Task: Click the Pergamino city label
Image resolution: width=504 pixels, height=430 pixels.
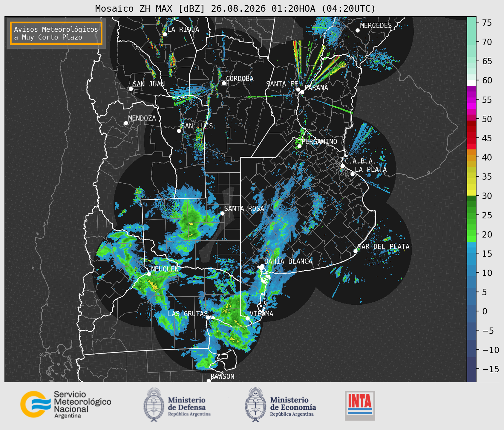Action: click(x=319, y=141)
